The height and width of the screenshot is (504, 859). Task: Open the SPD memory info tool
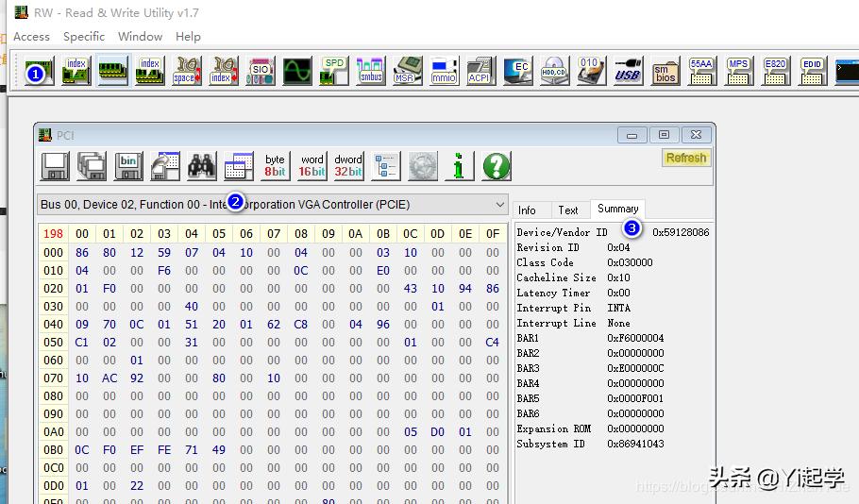[x=333, y=71]
